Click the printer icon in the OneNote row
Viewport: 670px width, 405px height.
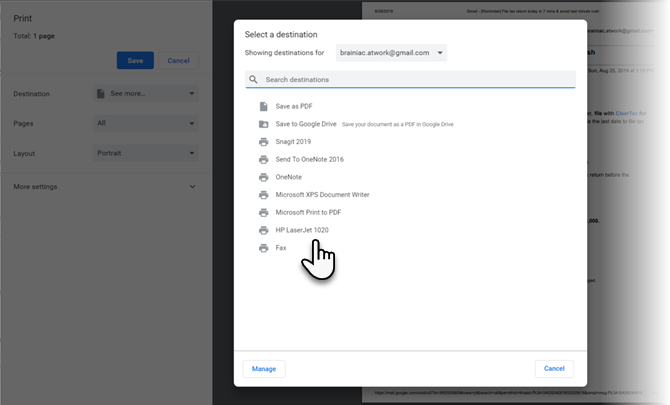tap(264, 177)
